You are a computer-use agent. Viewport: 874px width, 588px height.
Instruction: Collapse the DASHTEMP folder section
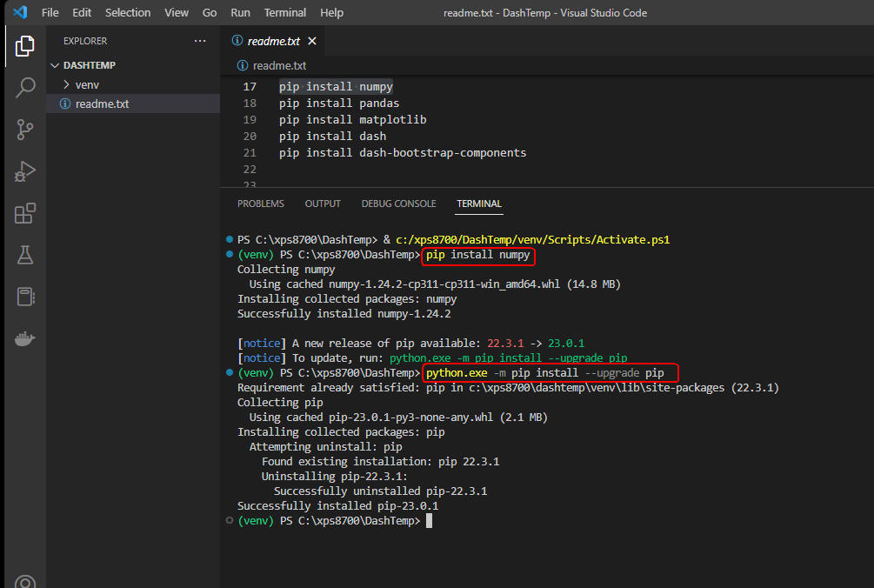click(x=55, y=65)
